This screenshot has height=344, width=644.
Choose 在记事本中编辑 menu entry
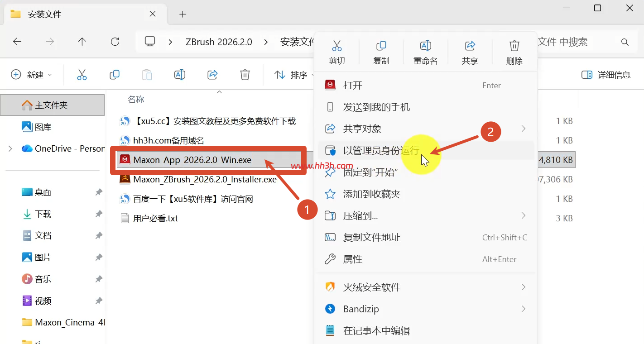click(x=426, y=331)
